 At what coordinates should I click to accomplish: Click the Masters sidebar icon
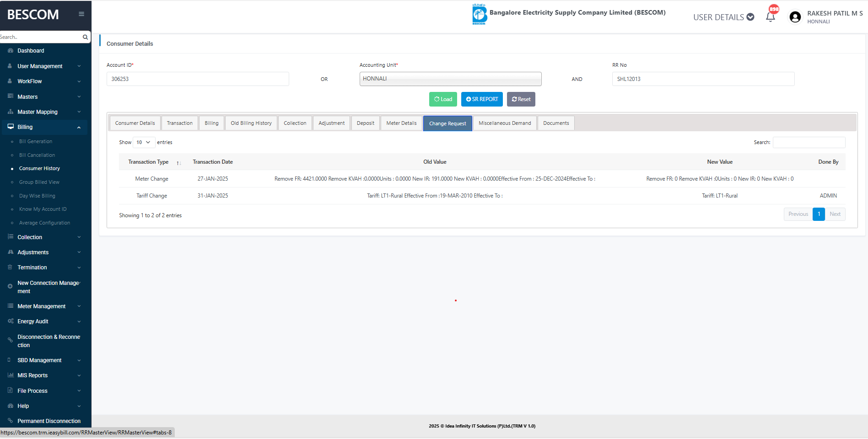[10, 97]
